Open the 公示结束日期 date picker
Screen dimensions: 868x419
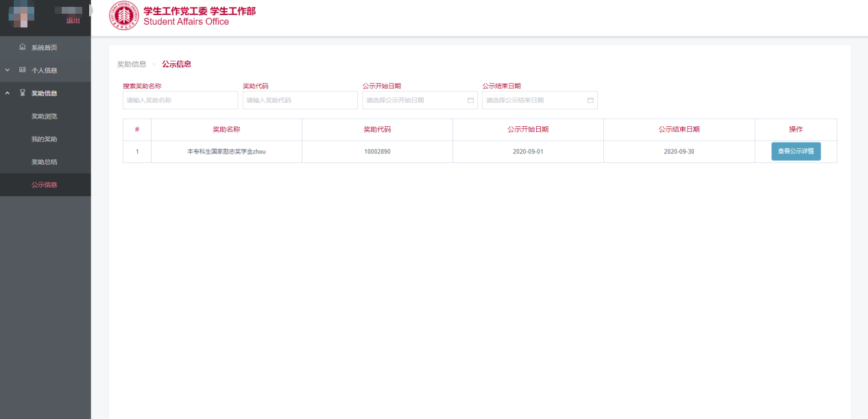(x=535, y=100)
